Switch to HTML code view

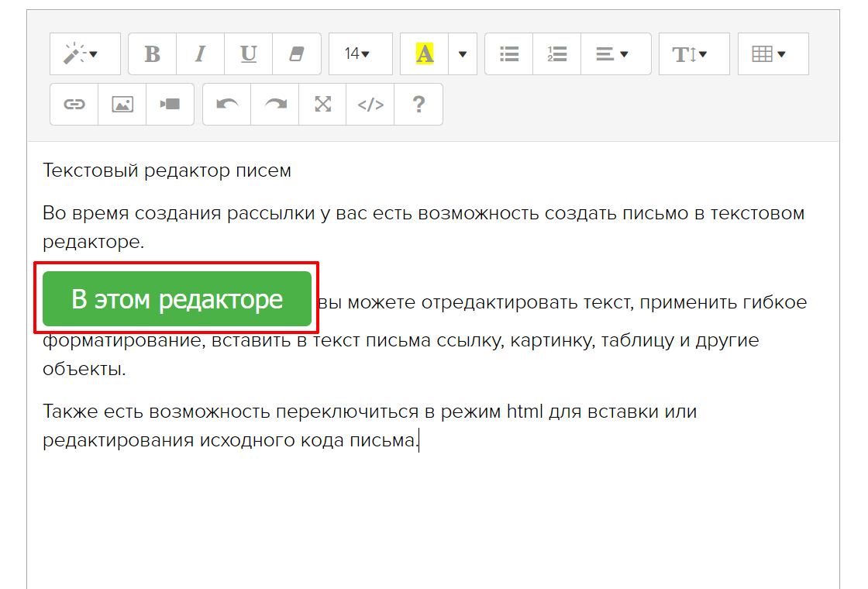370,105
